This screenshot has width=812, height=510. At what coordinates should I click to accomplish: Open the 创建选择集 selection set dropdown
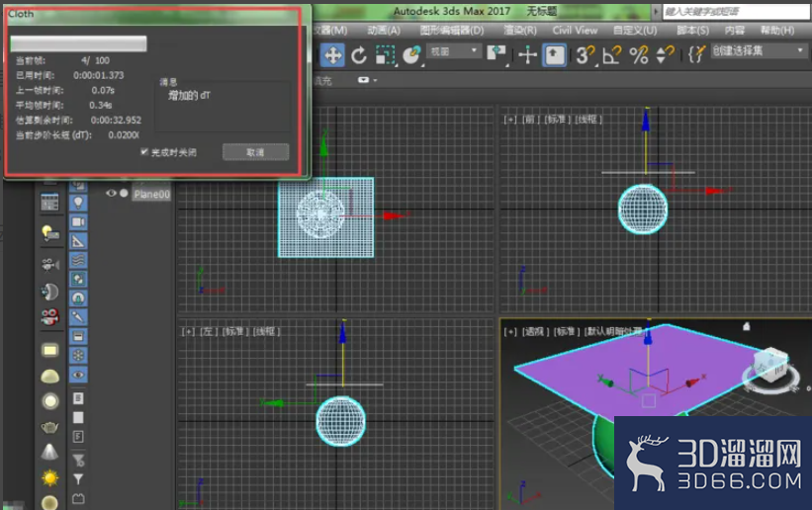tap(759, 50)
